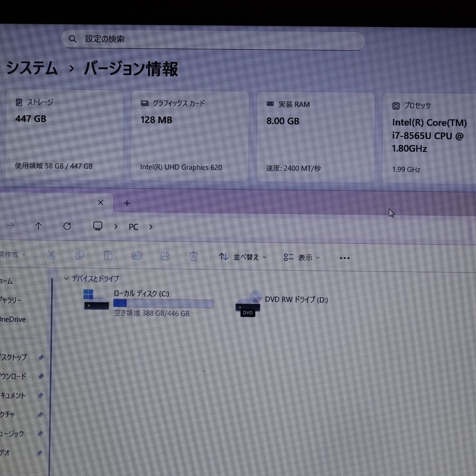Image resolution: width=476 pixels, height=476 pixels.
Task: Click the Refresh icon in the address bar
Action: click(68, 226)
